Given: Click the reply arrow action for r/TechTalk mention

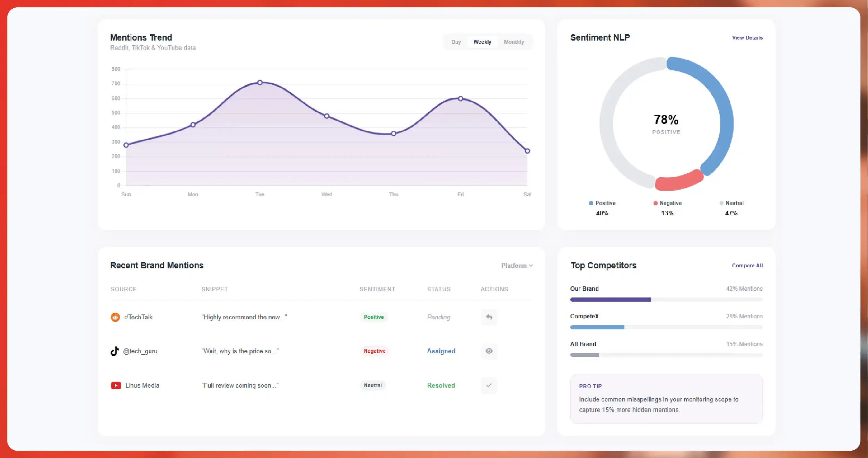Looking at the screenshot, I should (x=489, y=317).
